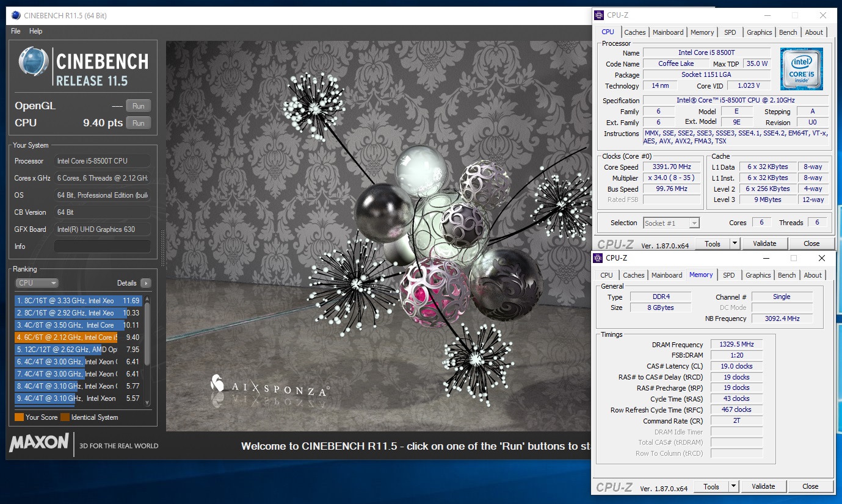Select ranking entry 8C/16T @ 2.92 GHz
Image resolution: width=842 pixels, height=504 pixels.
click(x=79, y=313)
